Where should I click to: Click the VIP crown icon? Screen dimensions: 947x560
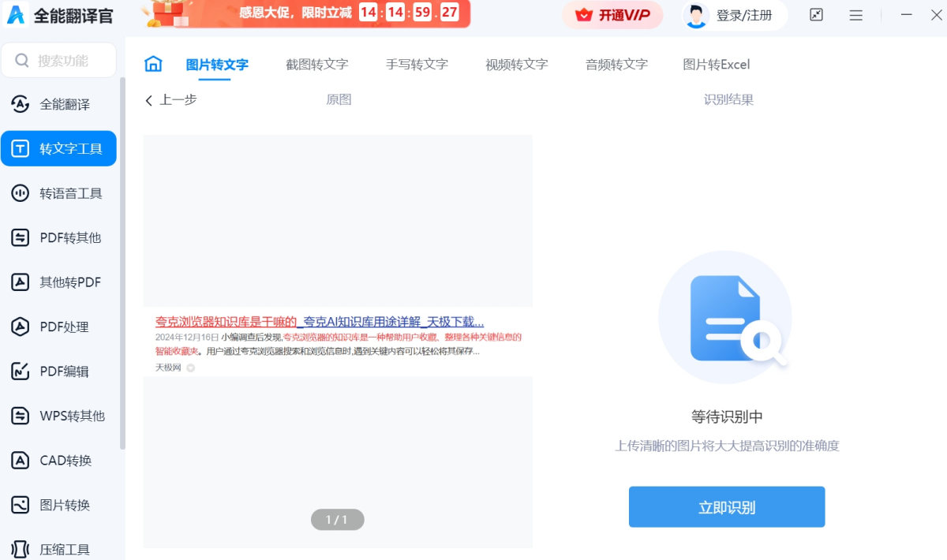pyautogui.click(x=583, y=15)
